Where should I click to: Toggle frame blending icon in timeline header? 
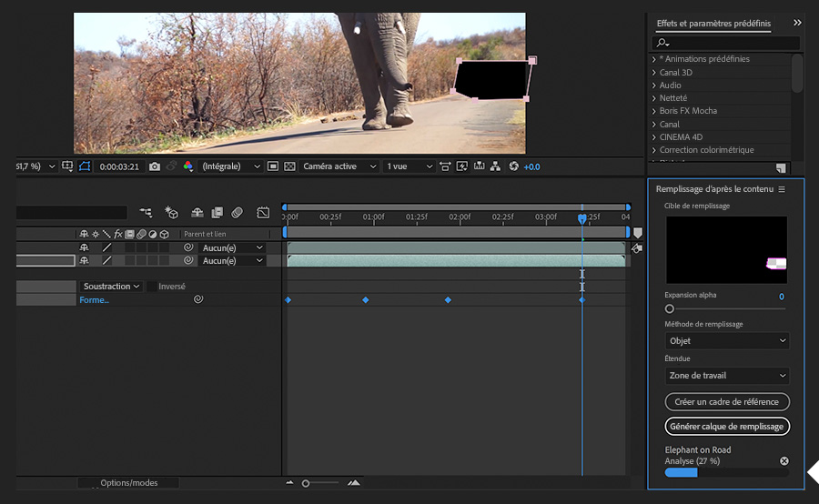[217, 212]
